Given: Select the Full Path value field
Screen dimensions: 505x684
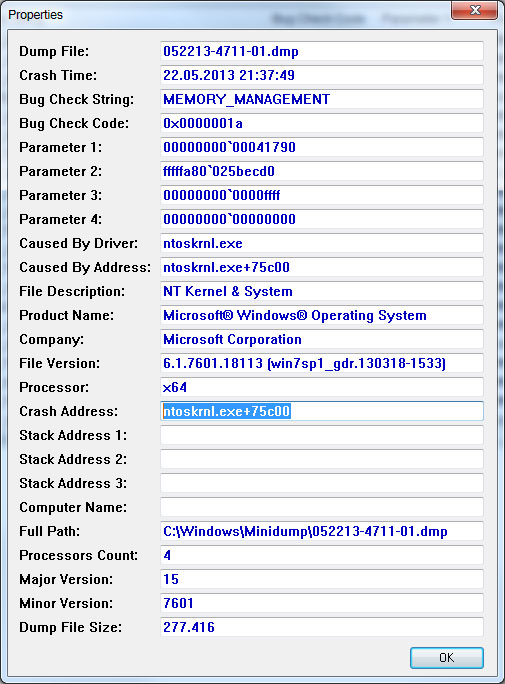Looking at the screenshot, I should (x=322, y=531).
